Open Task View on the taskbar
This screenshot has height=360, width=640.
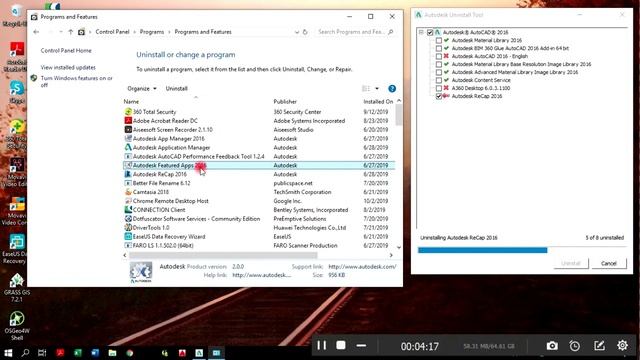[42, 353]
